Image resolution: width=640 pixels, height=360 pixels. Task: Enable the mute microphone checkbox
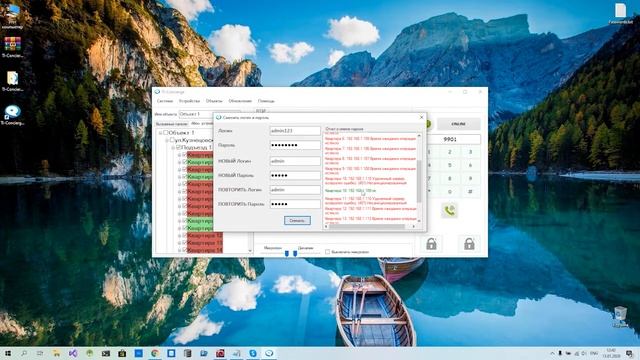point(327,252)
